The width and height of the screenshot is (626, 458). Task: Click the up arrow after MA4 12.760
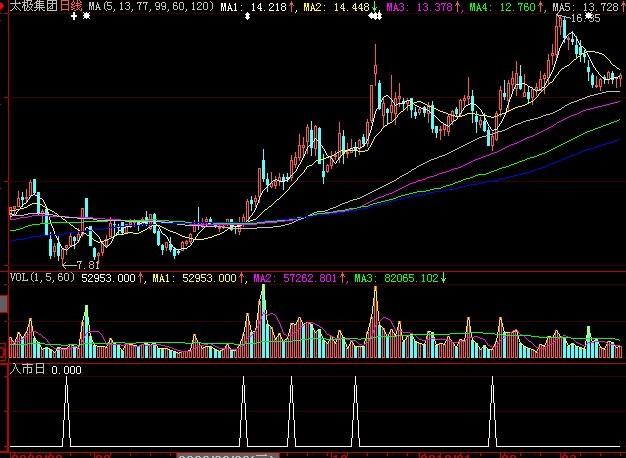coord(543,7)
